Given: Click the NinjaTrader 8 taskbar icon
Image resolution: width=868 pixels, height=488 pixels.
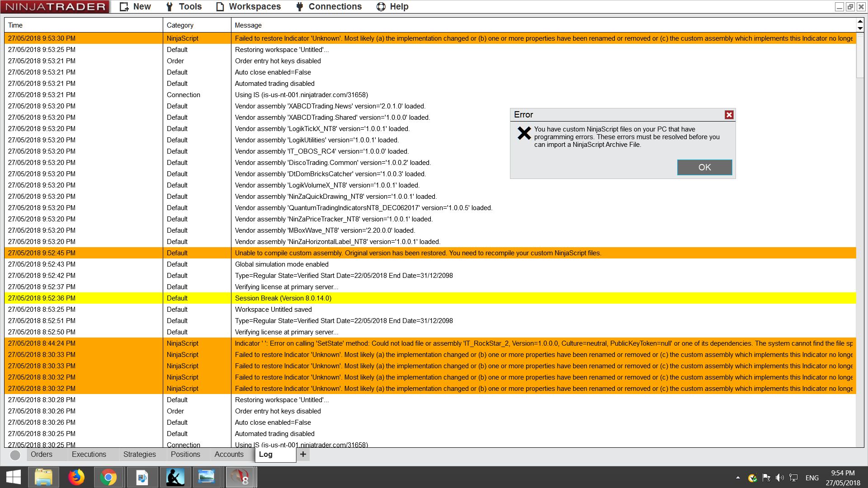Looking at the screenshot, I should (240, 477).
